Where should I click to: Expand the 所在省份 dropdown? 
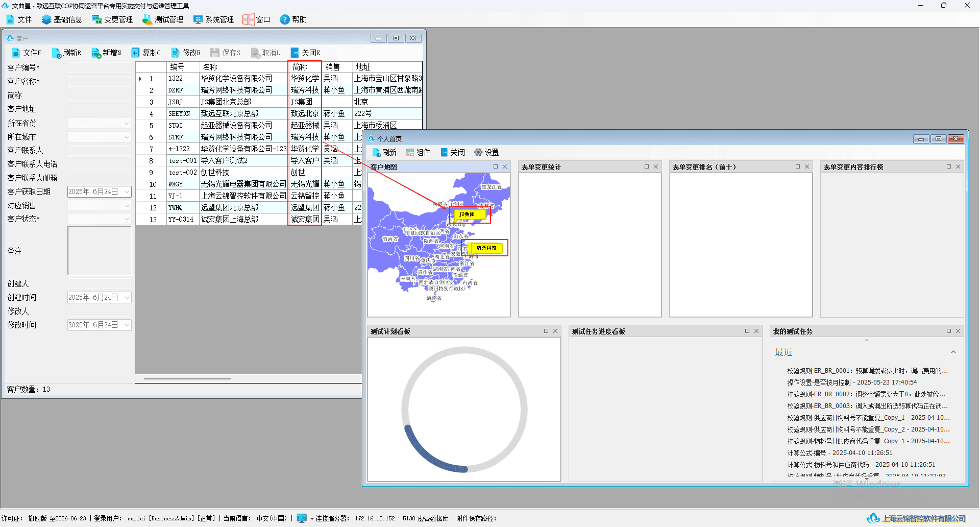(x=127, y=123)
